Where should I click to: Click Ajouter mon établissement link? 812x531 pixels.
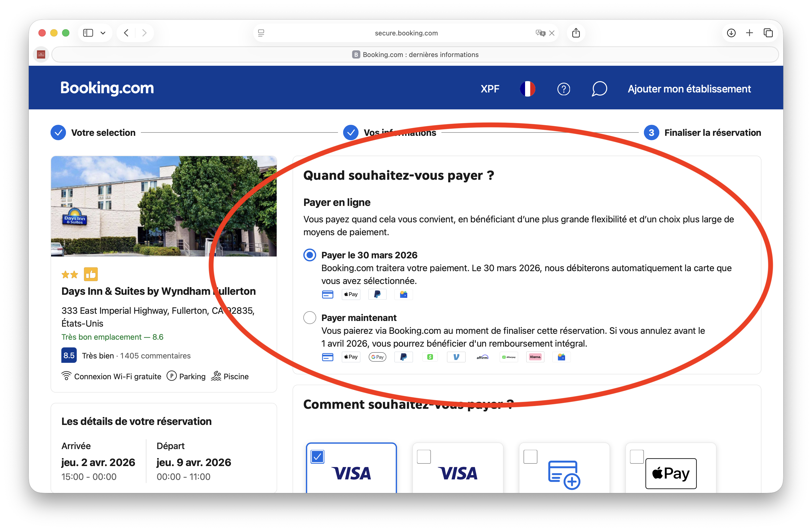(689, 89)
